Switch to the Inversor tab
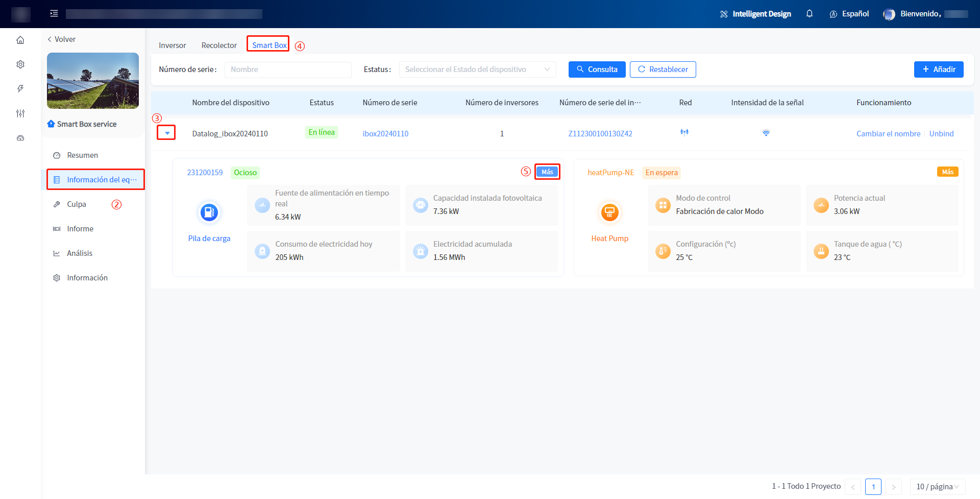 [173, 45]
